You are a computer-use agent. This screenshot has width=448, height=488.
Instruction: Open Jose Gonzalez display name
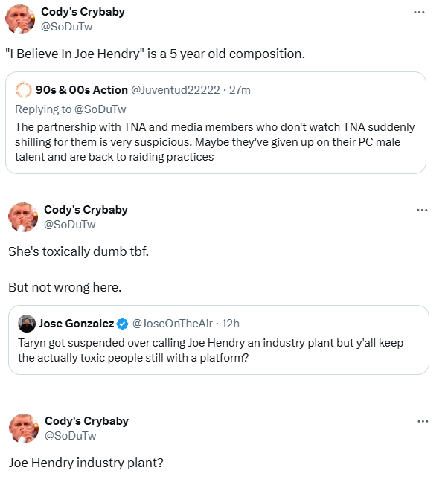click(x=76, y=324)
